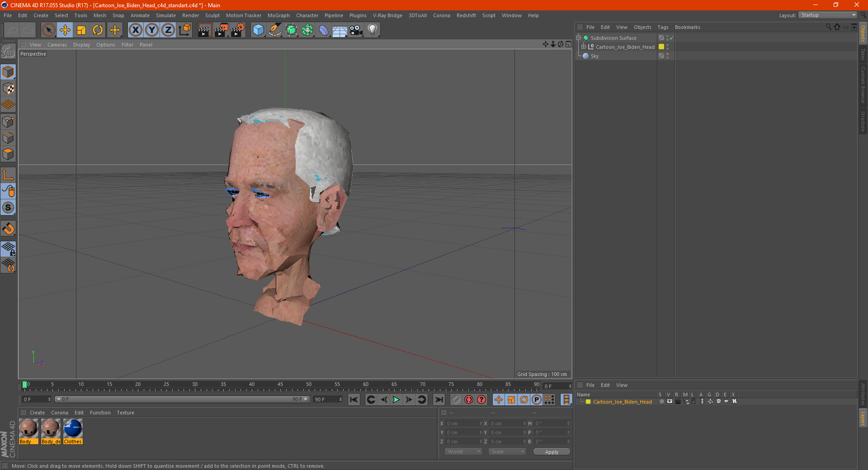Play animation forward

(396, 399)
